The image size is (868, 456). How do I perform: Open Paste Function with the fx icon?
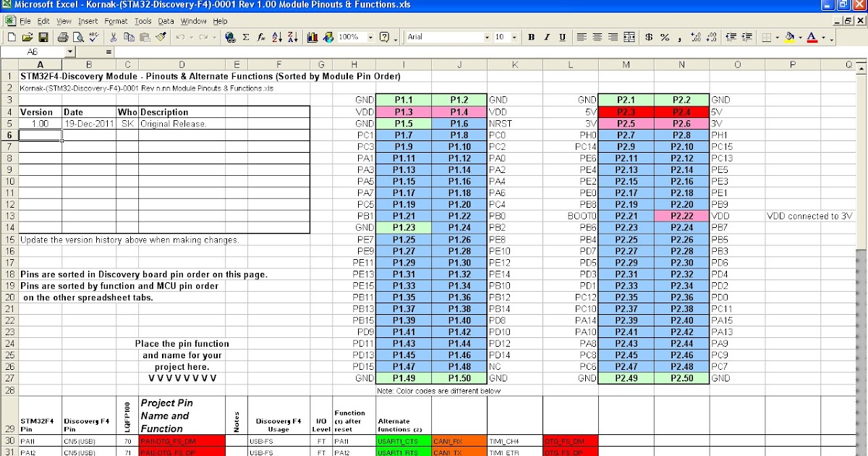261,37
